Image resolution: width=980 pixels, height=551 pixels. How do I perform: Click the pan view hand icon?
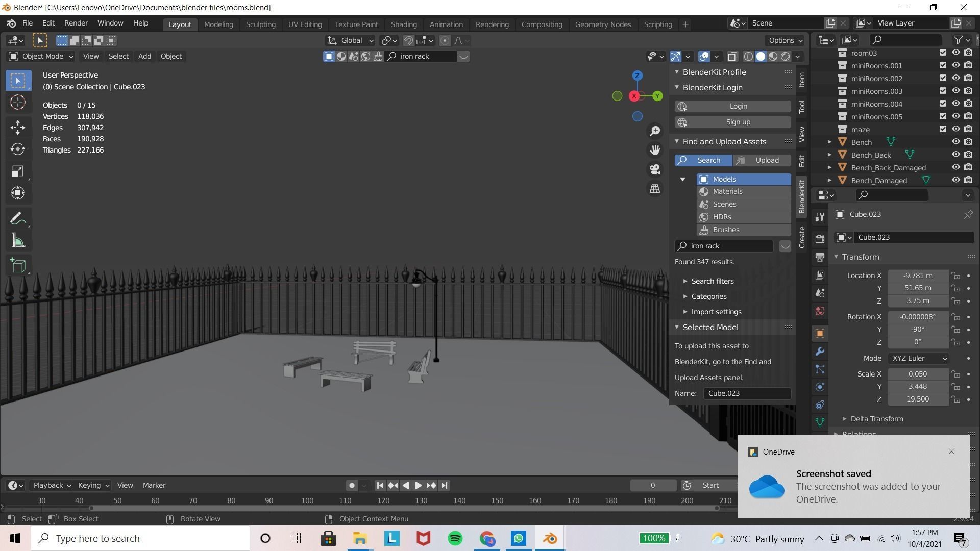coord(655,150)
